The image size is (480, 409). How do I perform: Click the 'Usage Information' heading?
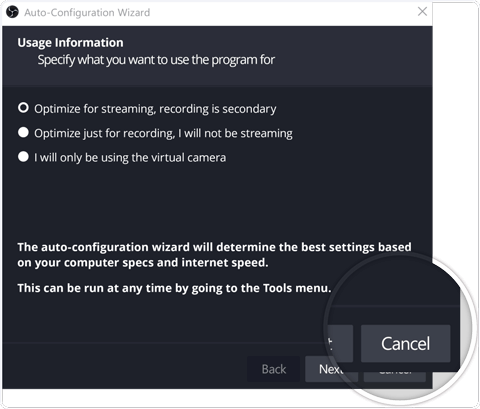pyautogui.click(x=70, y=43)
